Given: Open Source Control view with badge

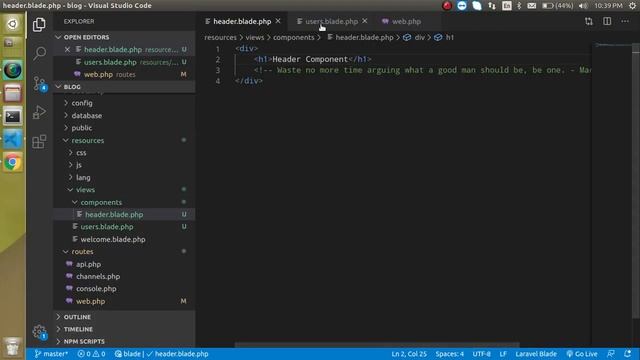Looking at the screenshot, I should tap(39, 84).
